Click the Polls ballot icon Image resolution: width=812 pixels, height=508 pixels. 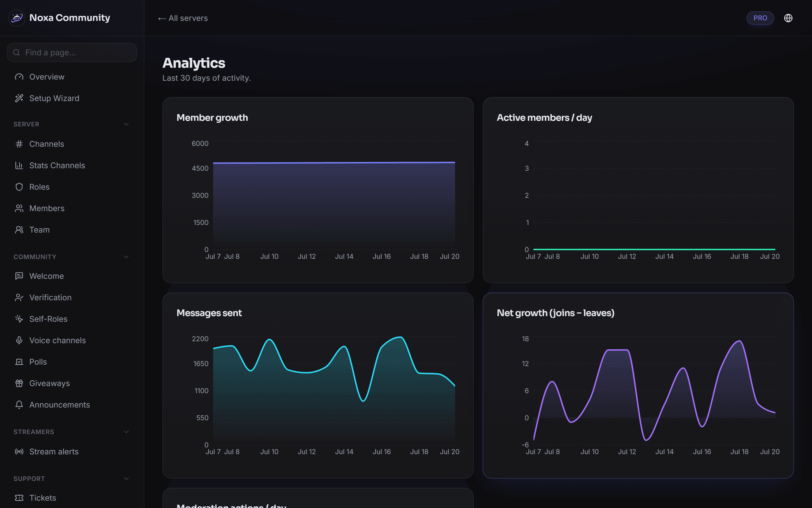(x=19, y=362)
